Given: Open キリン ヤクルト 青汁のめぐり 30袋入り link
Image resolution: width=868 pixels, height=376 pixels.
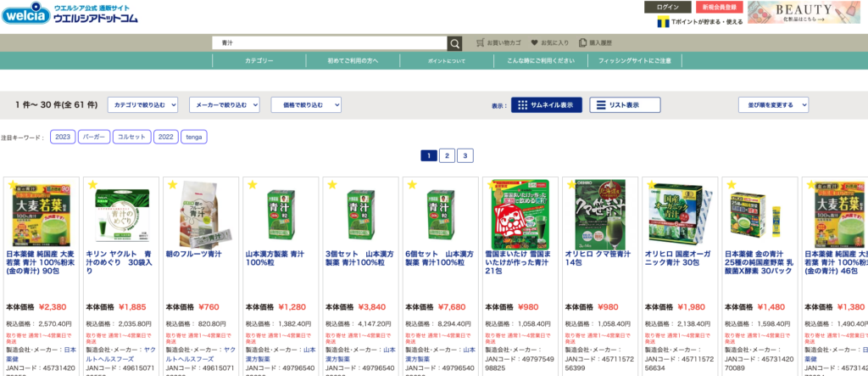Looking at the screenshot, I should pyautogui.click(x=119, y=262).
